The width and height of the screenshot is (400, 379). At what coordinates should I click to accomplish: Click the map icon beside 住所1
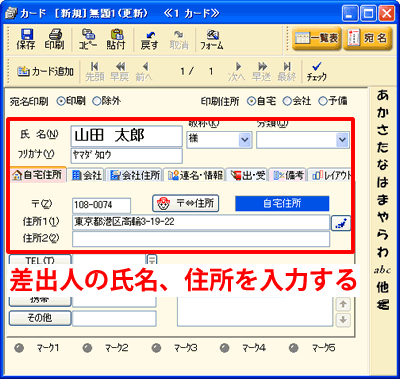341,223
